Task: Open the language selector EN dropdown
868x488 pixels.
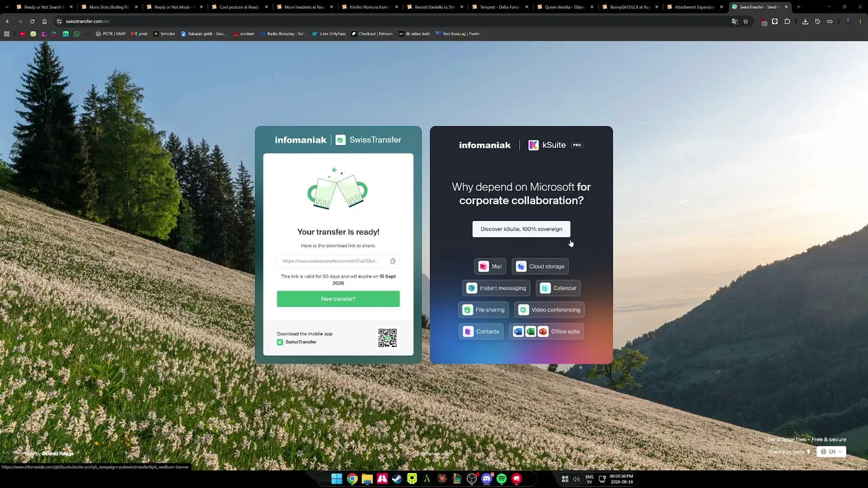Action: coord(831,451)
